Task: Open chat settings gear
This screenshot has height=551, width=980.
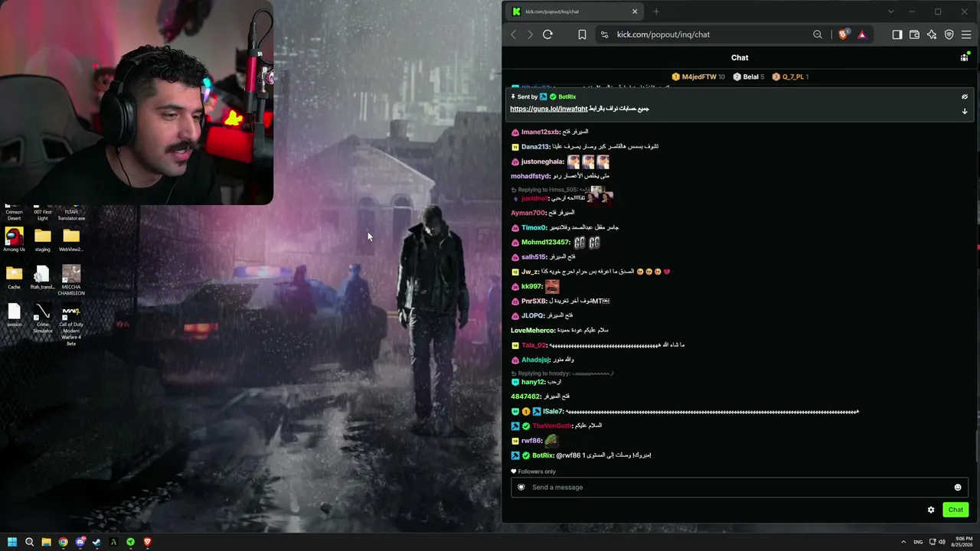Action: [931, 510]
